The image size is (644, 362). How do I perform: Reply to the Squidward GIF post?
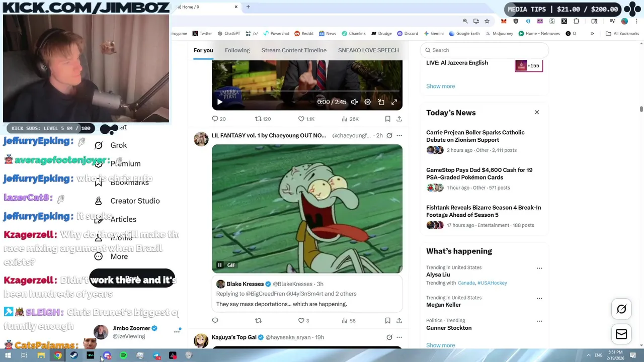click(215, 320)
